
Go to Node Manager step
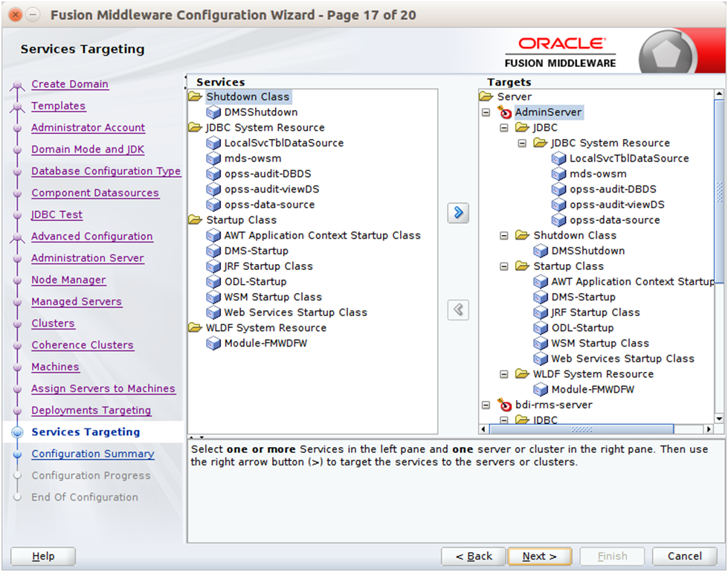click(x=68, y=280)
